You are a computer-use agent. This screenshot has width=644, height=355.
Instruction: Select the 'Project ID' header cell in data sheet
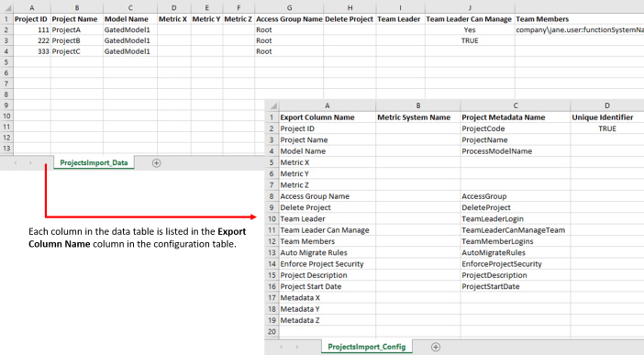[x=31, y=19]
